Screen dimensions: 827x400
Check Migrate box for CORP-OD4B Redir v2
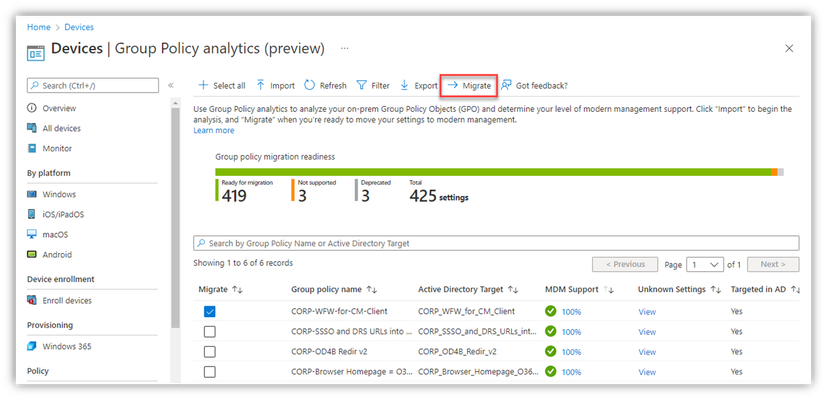(210, 352)
